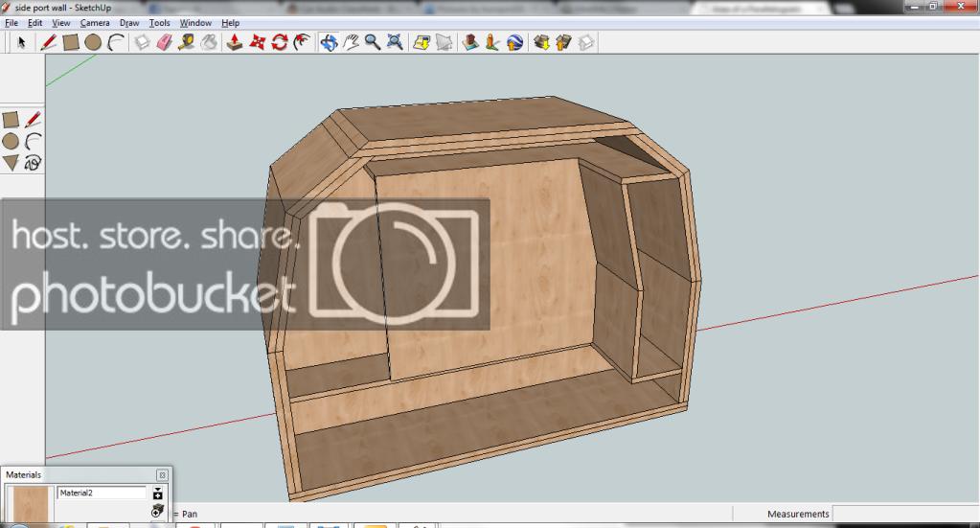
Task: Click the wood material preview swatch
Action: tap(30, 504)
